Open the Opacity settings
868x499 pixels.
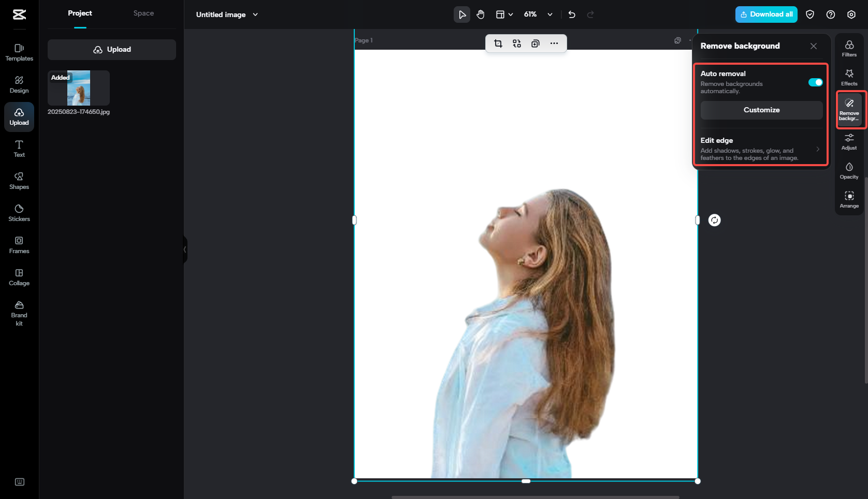[x=849, y=170]
